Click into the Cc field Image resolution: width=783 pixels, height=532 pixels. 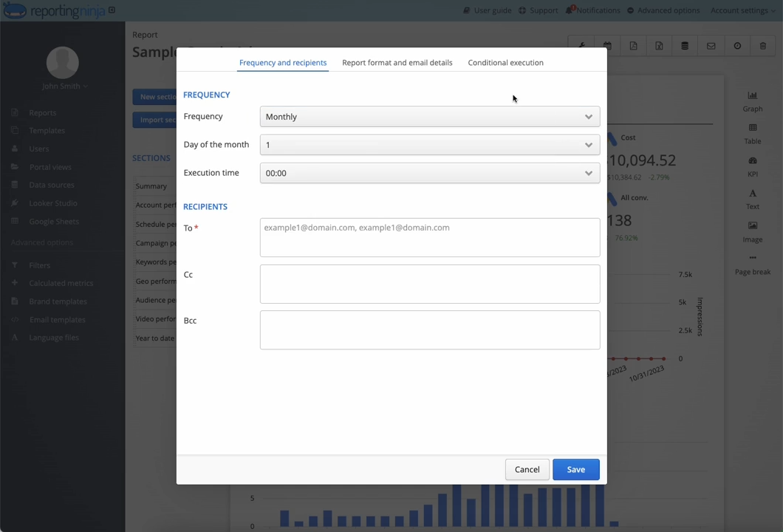(x=429, y=284)
